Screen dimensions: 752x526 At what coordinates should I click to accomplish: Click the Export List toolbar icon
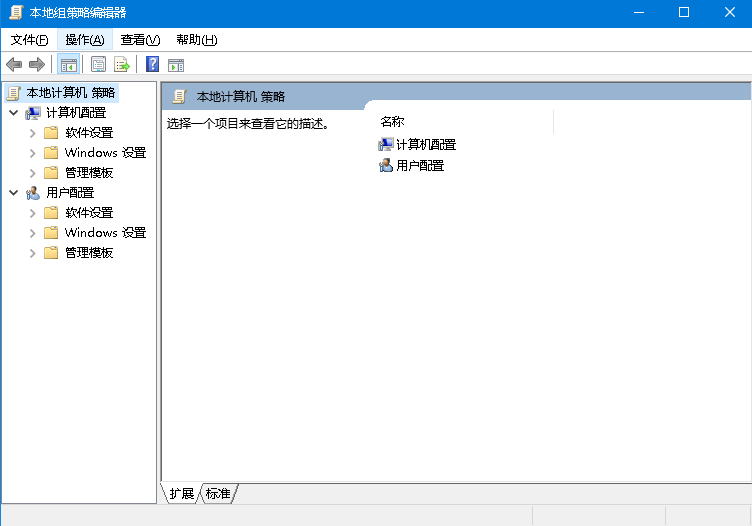[122, 65]
